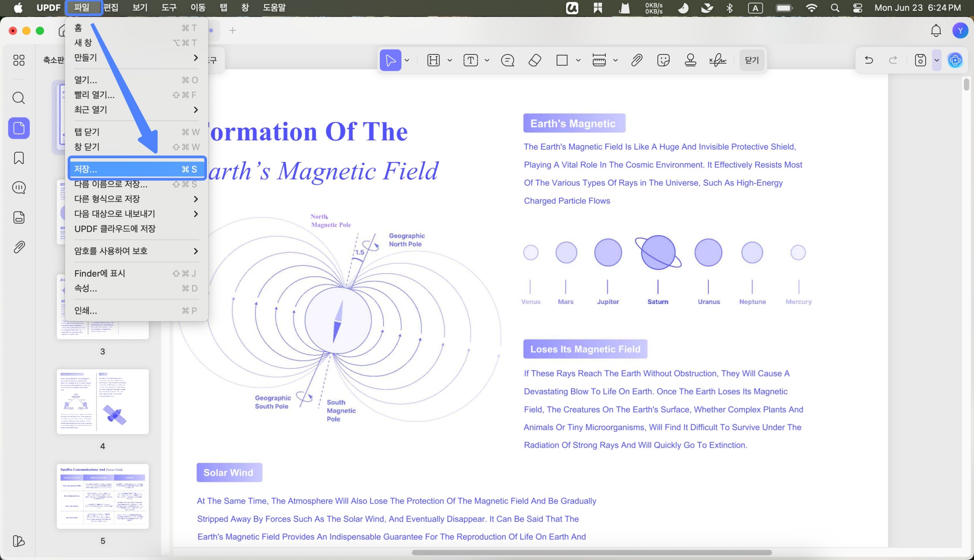Viewport: 974px width, 560px height.
Task: Open the 도움말 menu
Action: pos(274,8)
